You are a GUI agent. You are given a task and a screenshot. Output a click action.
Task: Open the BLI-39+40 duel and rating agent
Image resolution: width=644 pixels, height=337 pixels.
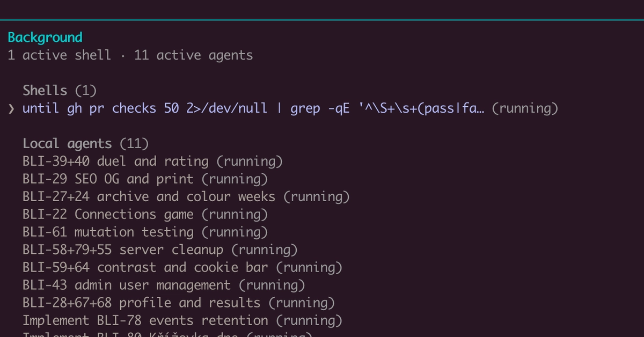pyautogui.click(x=152, y=161)
